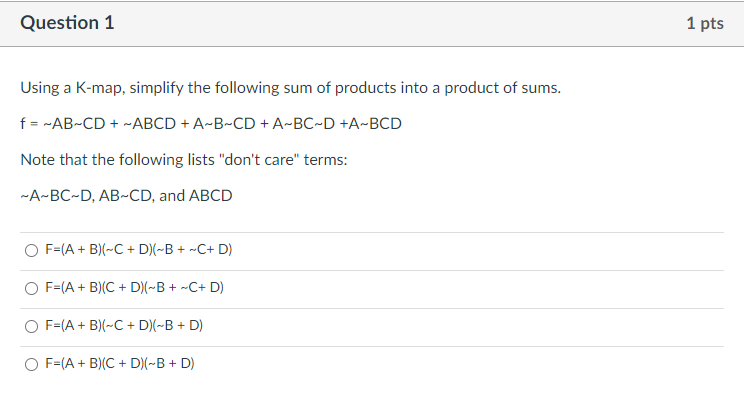This screenshot has width=744, height=403.
Task: Pick radio button for F=(A + B)(~C + D)(~B + D)
Action: click(33, 326)
